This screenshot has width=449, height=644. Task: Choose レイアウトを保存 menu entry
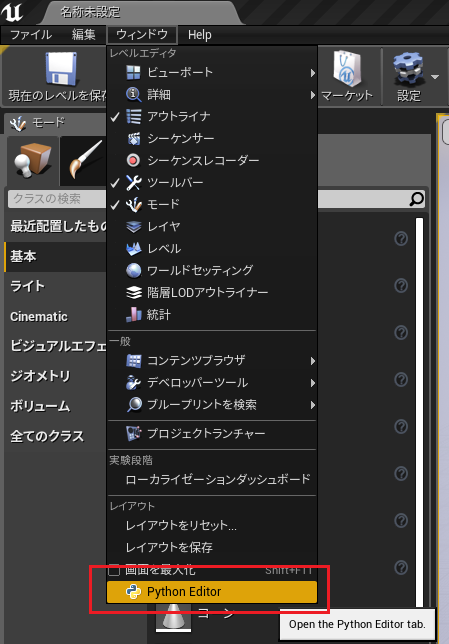212,547
